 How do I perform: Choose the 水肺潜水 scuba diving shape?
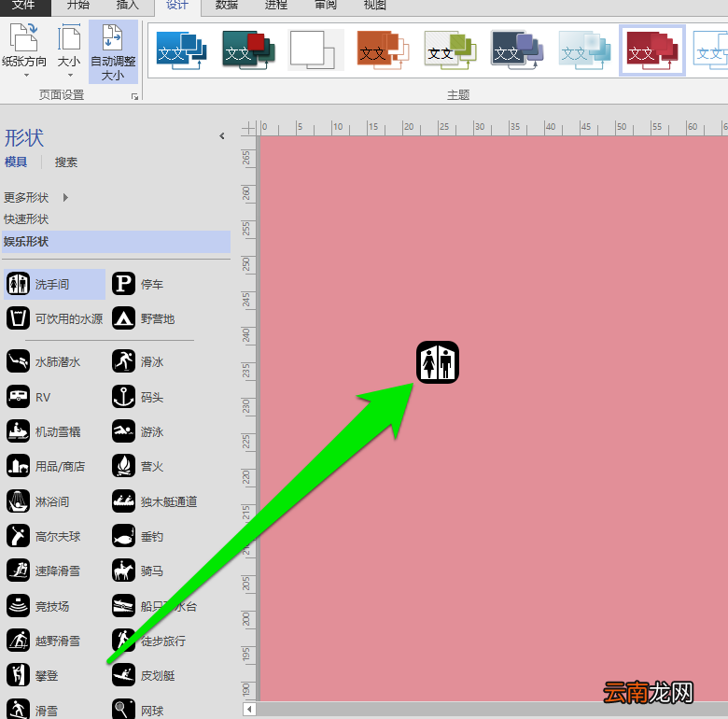tap(44, 361)
